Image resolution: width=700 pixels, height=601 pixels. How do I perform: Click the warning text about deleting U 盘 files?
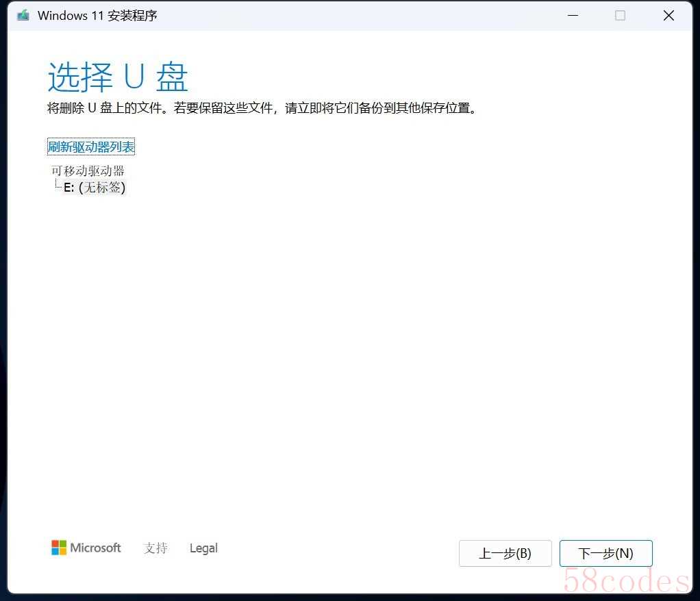click(262, 108)
